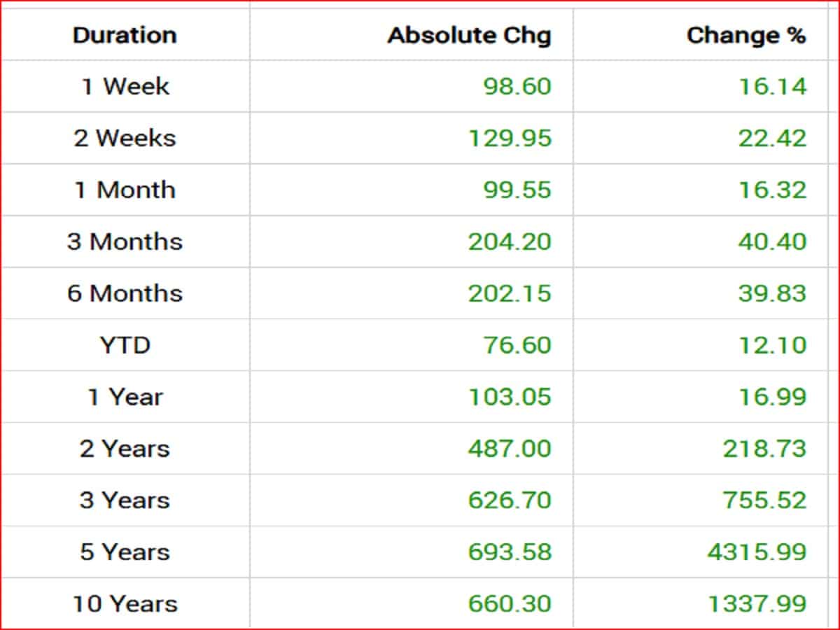Click the Duration column header

[x=125, y=36]
